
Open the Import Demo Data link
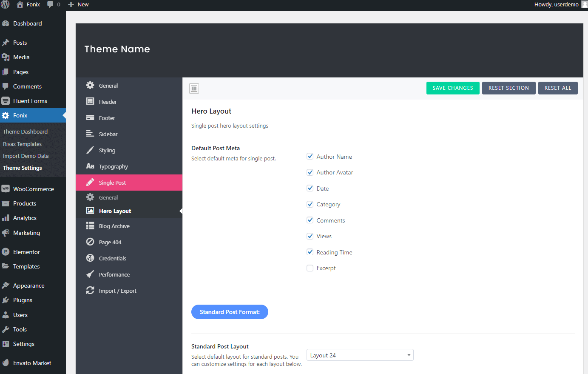tap(26, 156)
